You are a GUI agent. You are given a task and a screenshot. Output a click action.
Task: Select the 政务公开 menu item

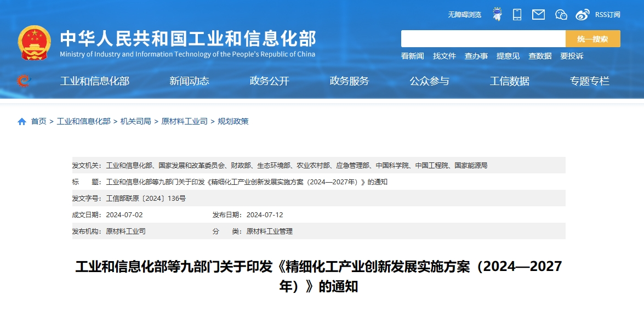click(x=268, y=80)
